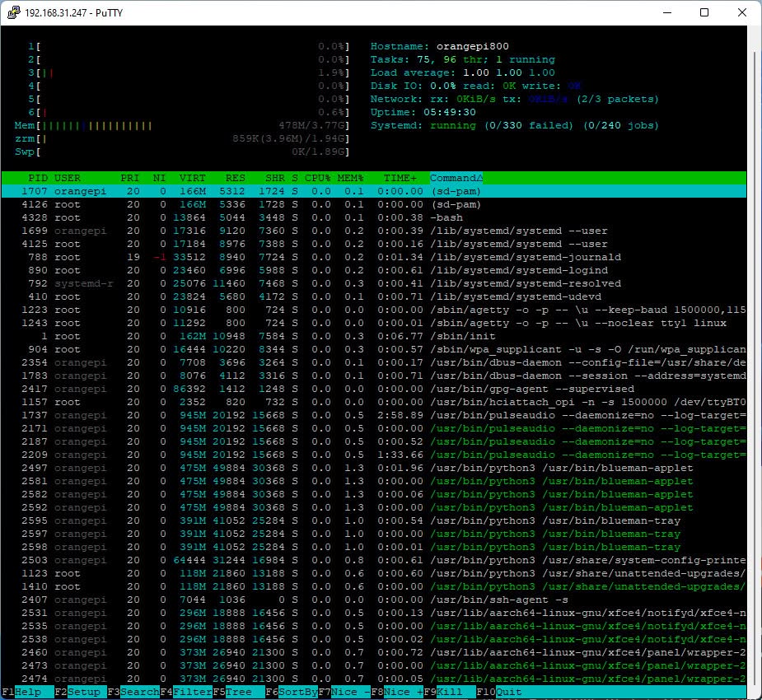Sort by the MEM% column header

coord(350,178)
